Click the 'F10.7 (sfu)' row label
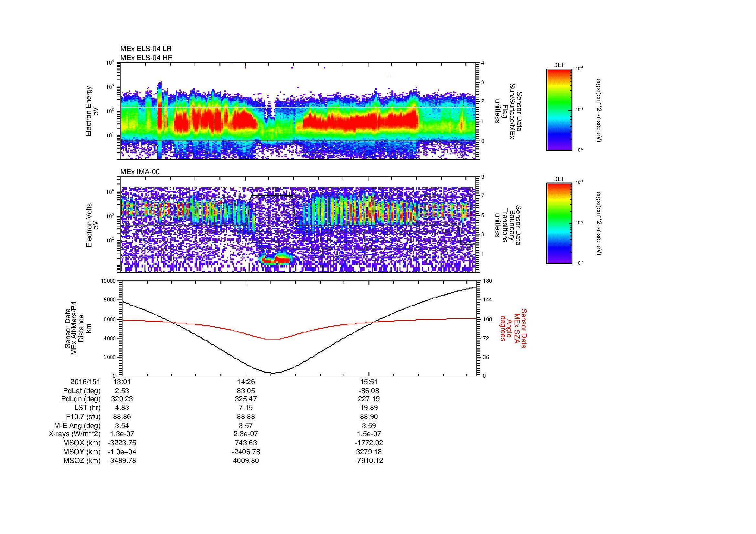Image resolution: width=756 pixels, height=534 pixels. click(x=83, y=416)
